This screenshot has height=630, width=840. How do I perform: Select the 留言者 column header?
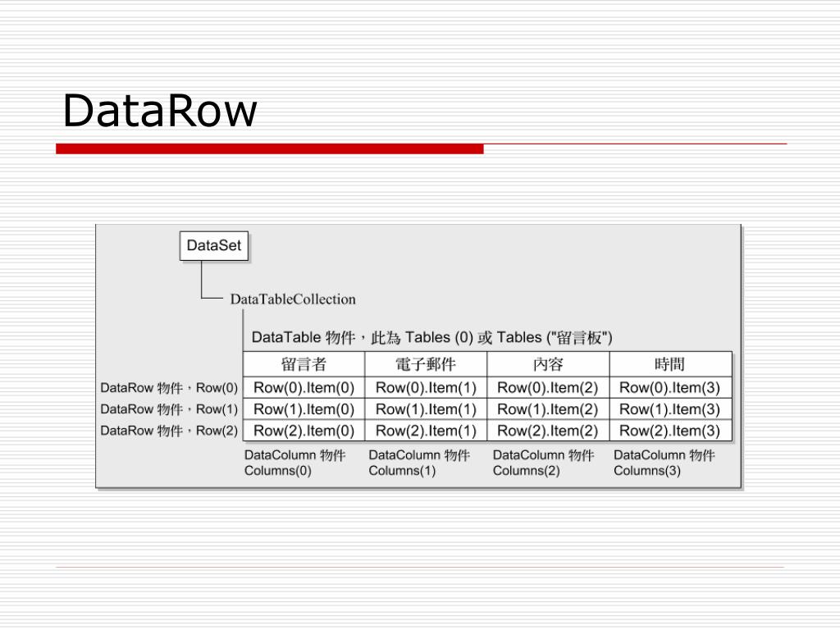[x=304, y=364]
